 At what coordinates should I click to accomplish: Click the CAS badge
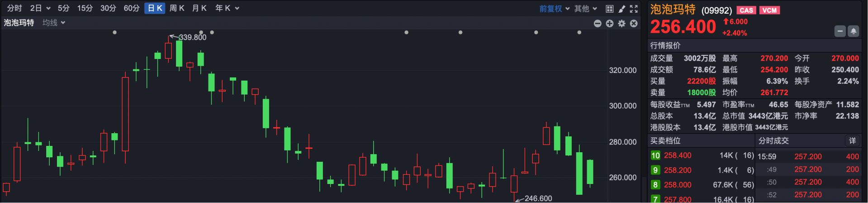pos(746,10)
